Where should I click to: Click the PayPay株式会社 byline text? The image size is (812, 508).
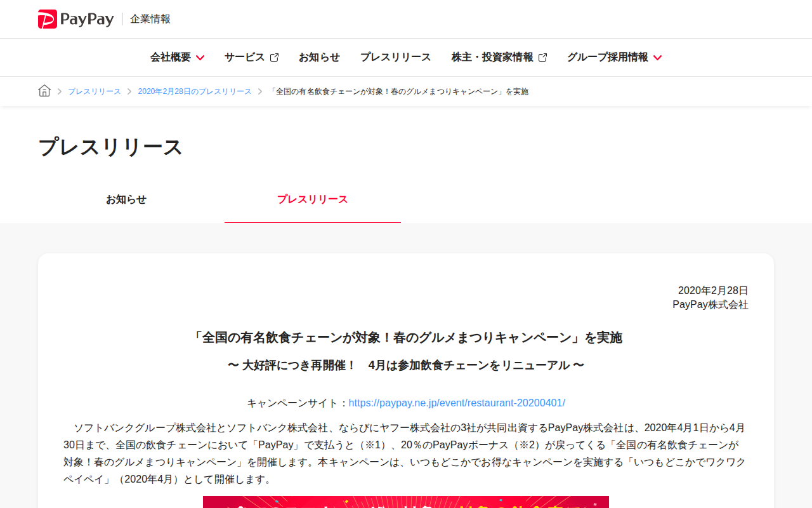[710, 305]
